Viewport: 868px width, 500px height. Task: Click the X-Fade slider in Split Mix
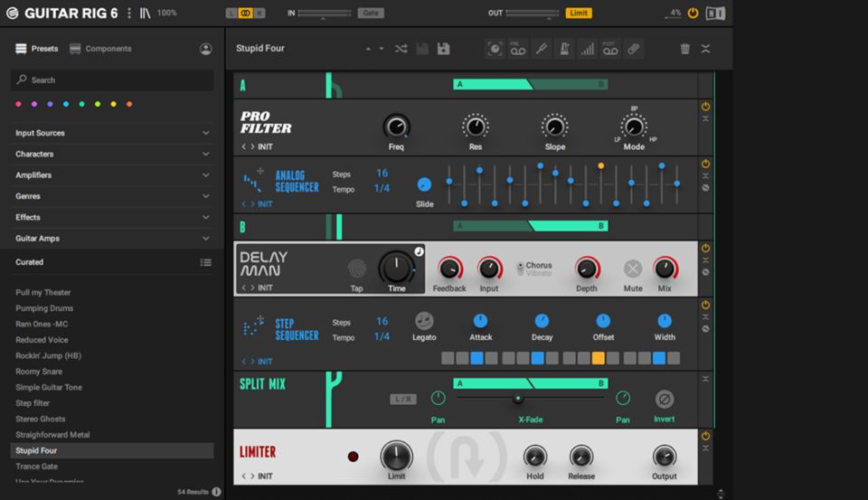(x=518, y=398)
